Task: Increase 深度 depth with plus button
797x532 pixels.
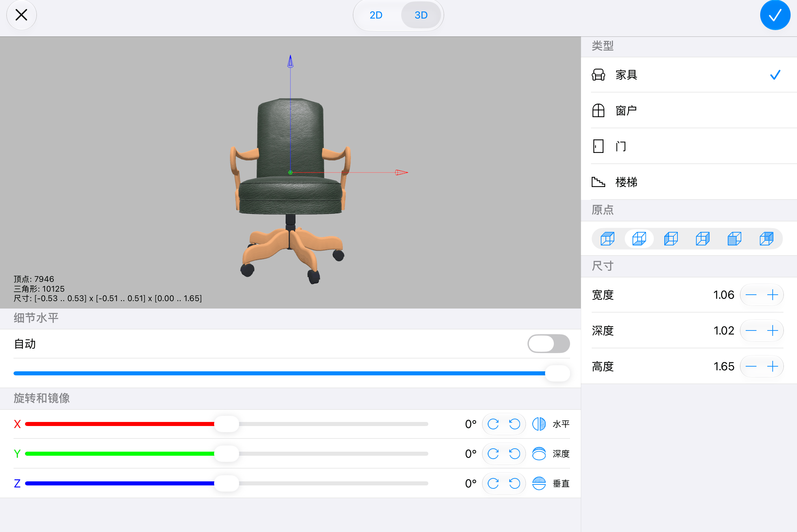Action: (x=773, y=330)
